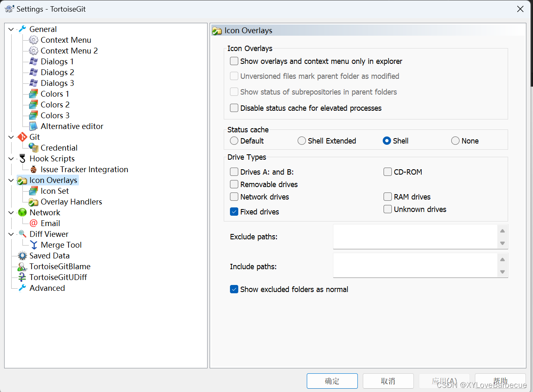Click the Issue Tracker Integration bug icon
The width and height of the screenshot is (533, 392).
(34, 169)
